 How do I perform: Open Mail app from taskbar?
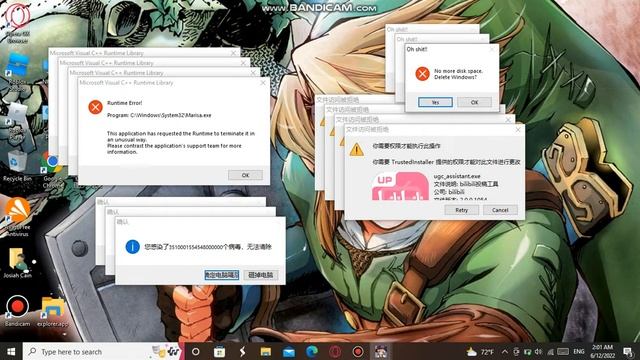click(289, 351)
